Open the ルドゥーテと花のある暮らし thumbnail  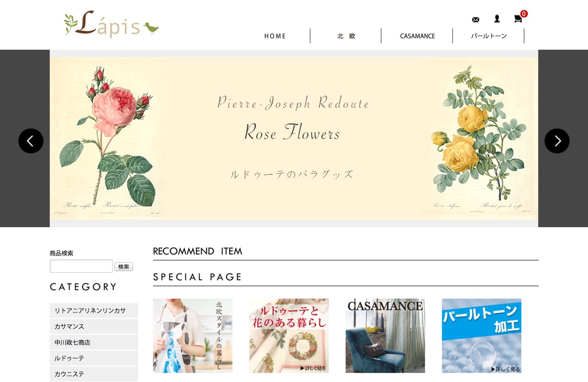[289, 335]
